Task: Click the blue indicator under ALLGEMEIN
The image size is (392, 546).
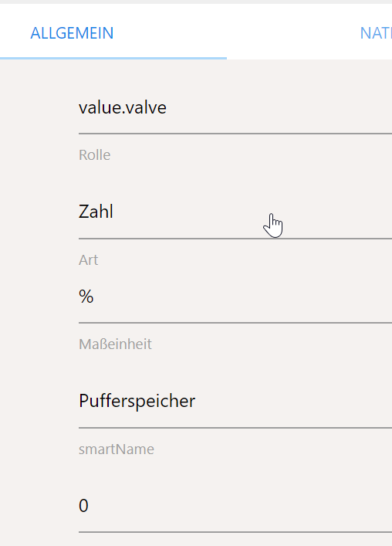Action: click(x=113, y=58)
